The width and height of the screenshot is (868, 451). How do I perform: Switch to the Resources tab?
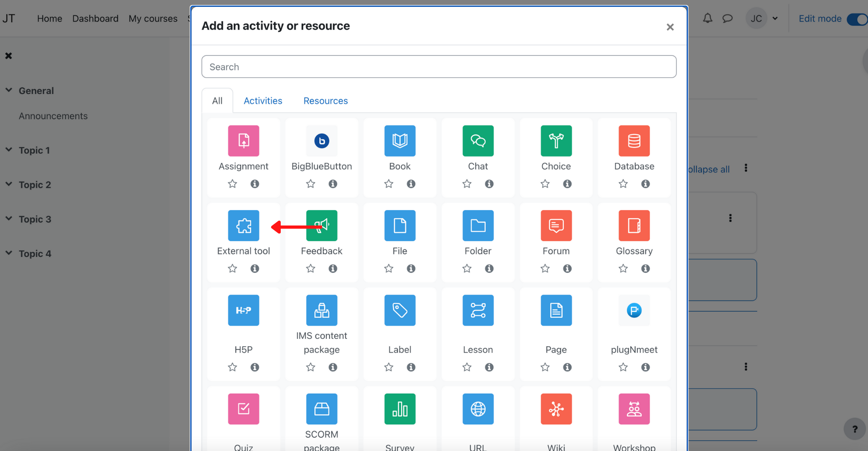pyautogui.click(x=325, y=101)
